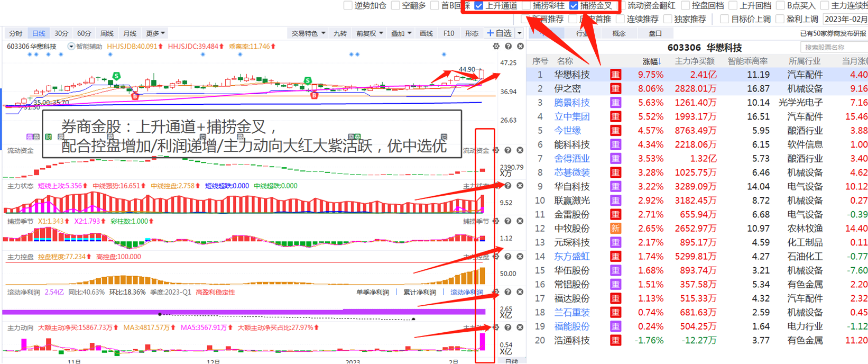This screenshot has width=868, height=364.
Task: Open help for 主力控盘 panel
Action: pos(508,257)
